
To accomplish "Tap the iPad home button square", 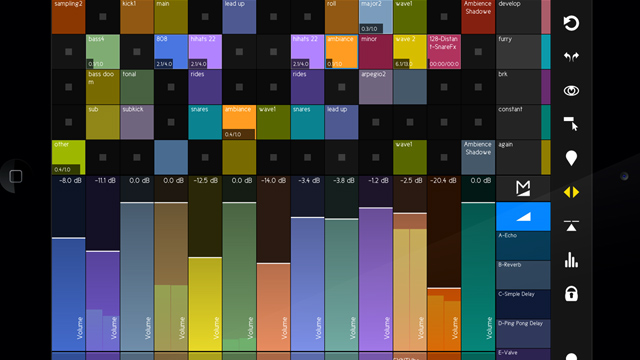I will 16,176.
